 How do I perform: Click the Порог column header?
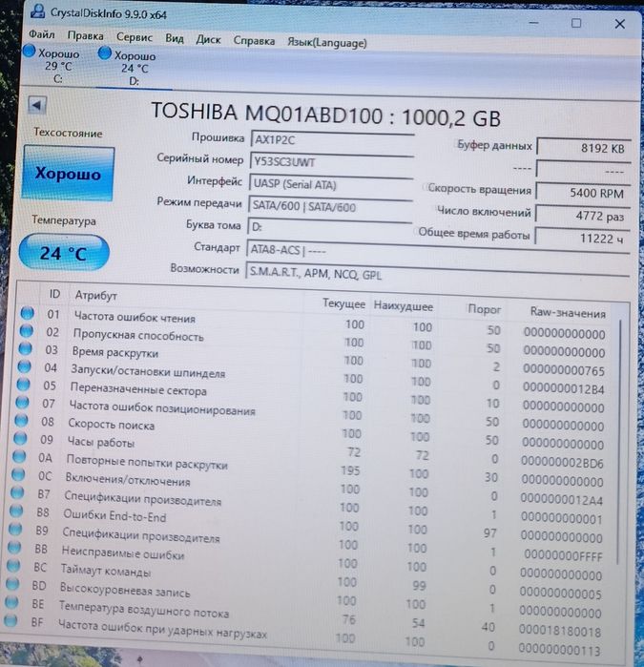pyautogui.click(x=484, y=309)
